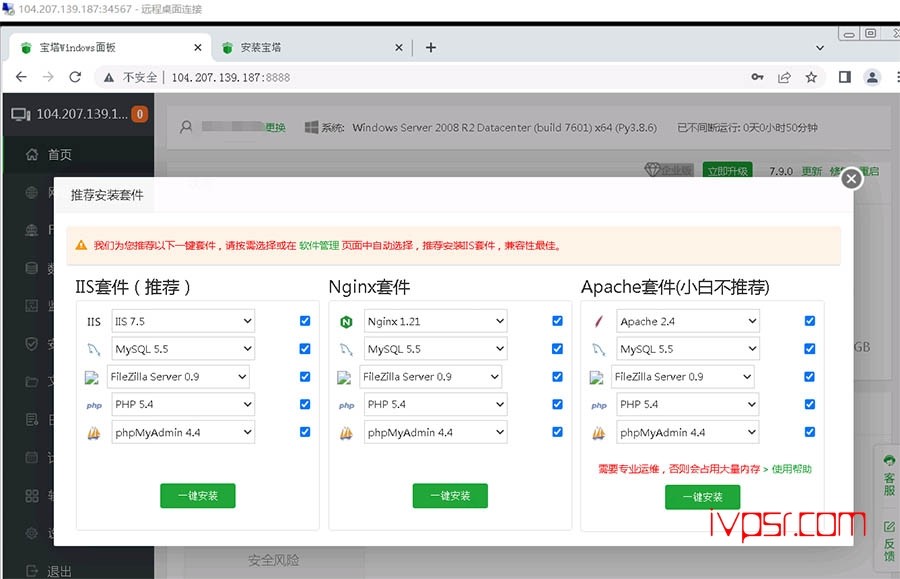Click the share page icon
Viewport: 900px width, 579px height.
click(784, 77)
